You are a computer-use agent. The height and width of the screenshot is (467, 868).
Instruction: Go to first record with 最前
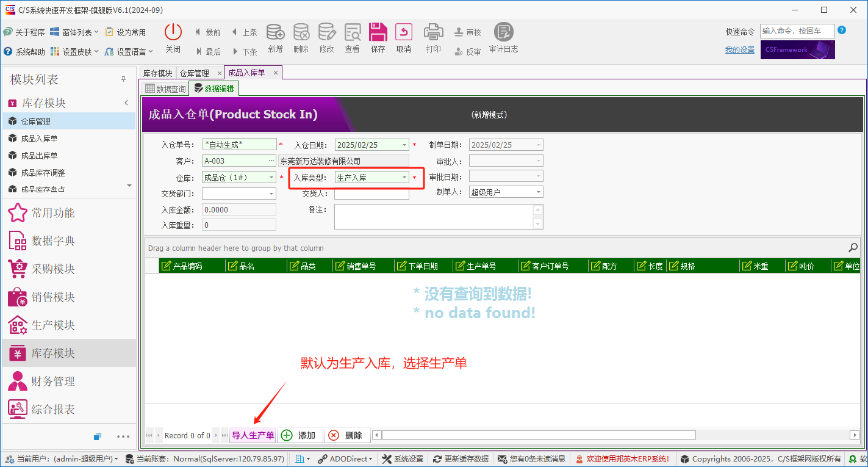(x=208, y=32)
